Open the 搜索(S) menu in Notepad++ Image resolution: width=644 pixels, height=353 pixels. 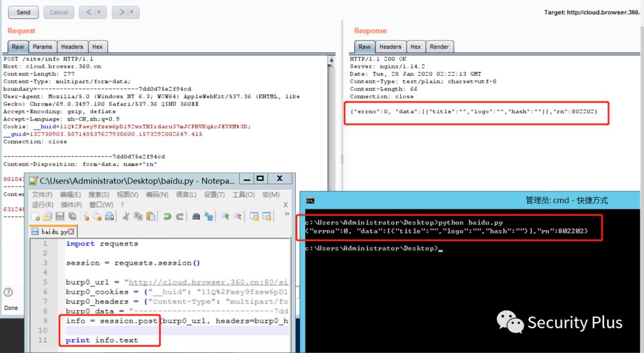click(x=98, y=194)
